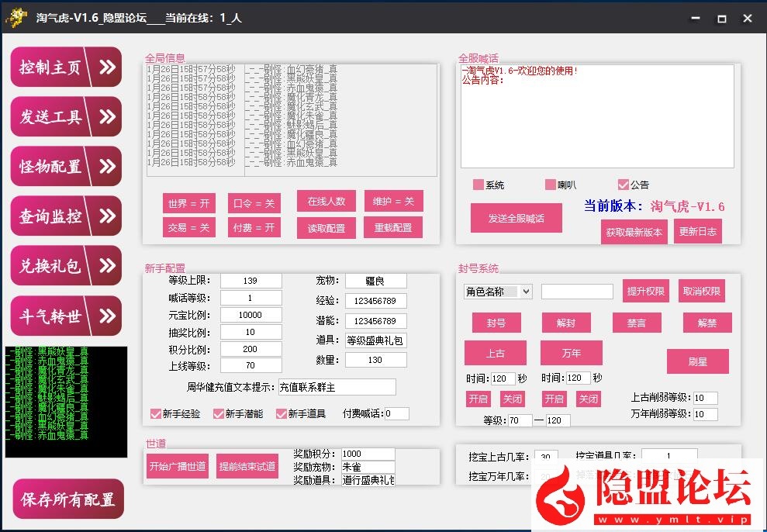Viewport: 767px width, 532px height.
Task: Toggle the 系统 checkbox
Action: point(479,185)
